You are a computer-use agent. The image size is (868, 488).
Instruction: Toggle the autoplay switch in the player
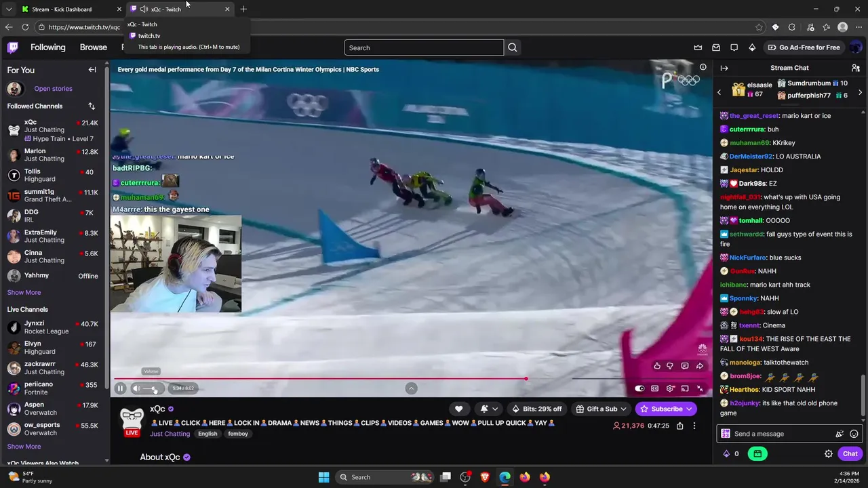point(639,388)
